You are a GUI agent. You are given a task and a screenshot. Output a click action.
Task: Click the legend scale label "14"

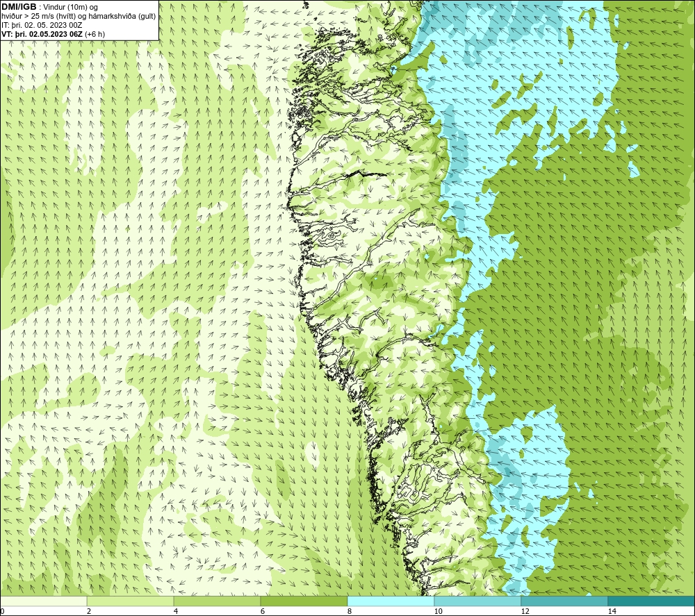[612, 611]
